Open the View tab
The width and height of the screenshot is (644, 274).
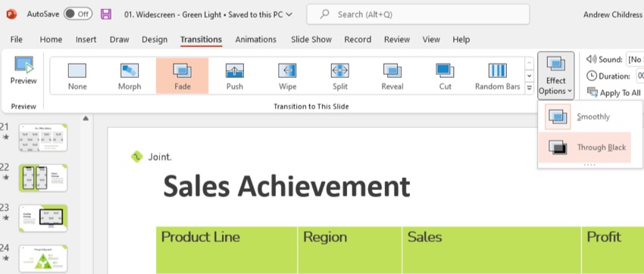[x=431, y=39]
